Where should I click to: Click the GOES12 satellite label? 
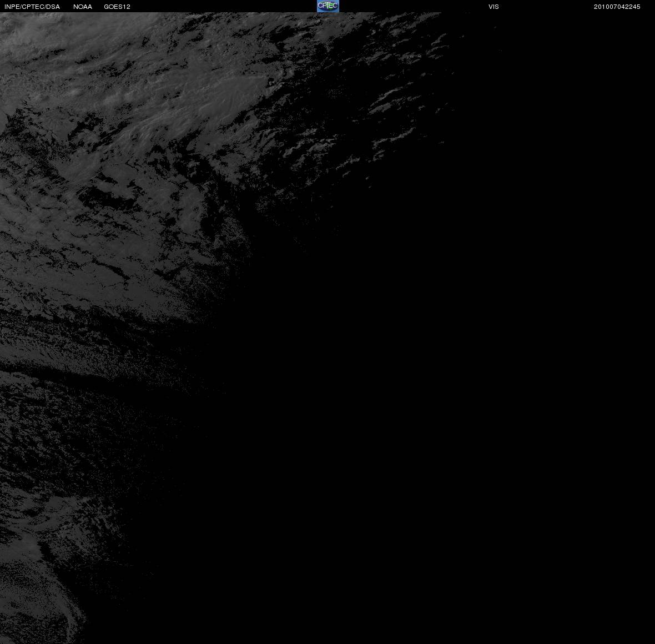coord(117,7)
